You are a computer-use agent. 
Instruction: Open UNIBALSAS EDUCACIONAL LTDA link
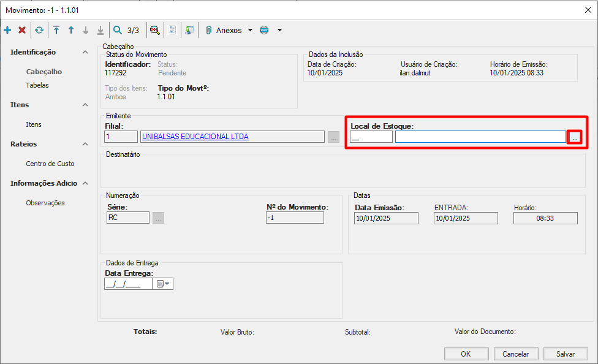pyautogui.click(x=195, y=137)
